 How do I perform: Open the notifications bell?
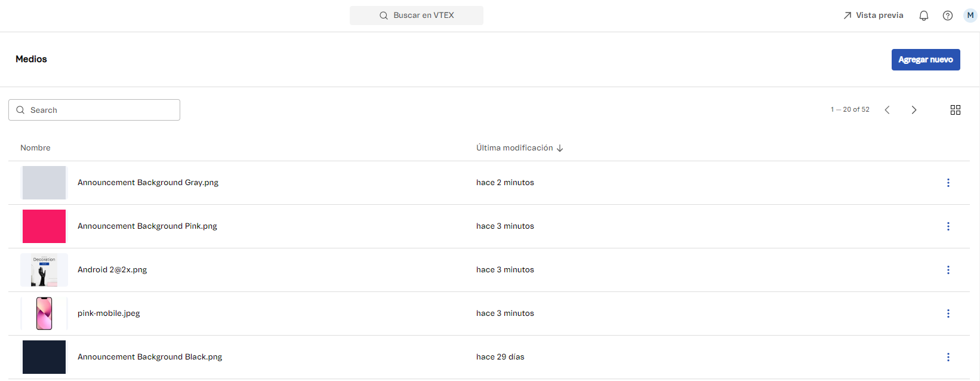(923, 16)
